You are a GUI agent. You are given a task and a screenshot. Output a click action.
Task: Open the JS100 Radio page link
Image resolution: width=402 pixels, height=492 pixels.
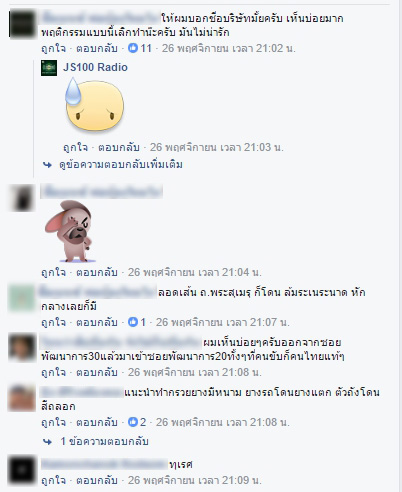click(95, 67)
